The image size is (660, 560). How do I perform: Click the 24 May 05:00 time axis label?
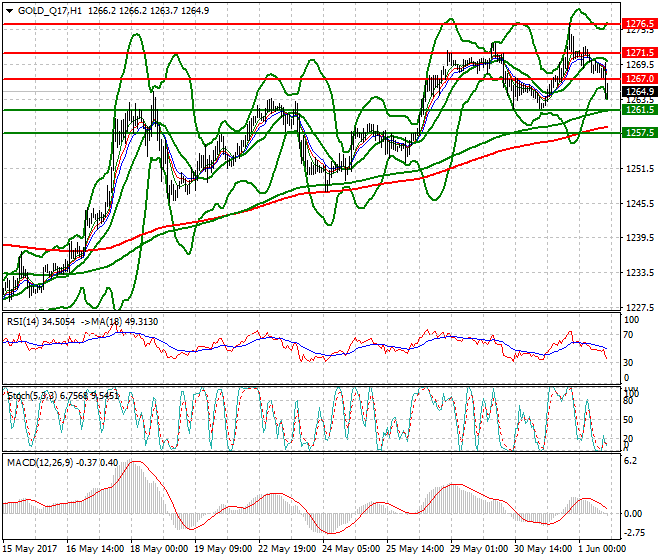[351, 549]
